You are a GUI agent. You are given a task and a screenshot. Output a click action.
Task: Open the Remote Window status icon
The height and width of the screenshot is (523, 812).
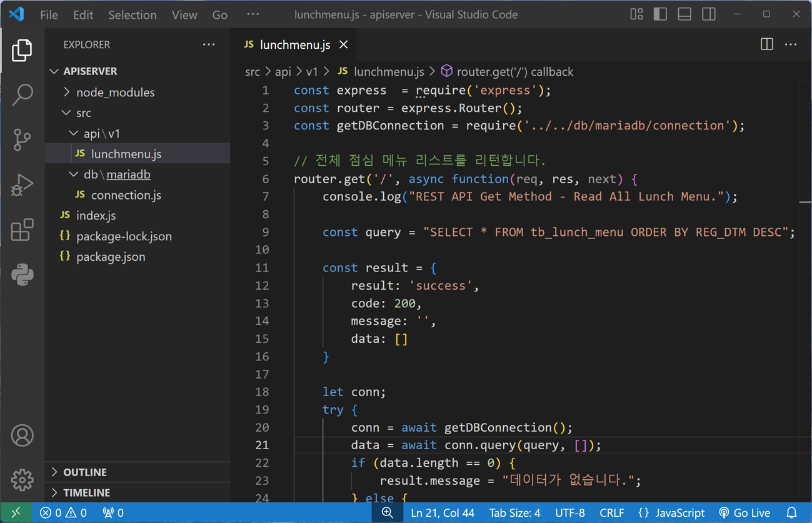(x=16, y=512)
